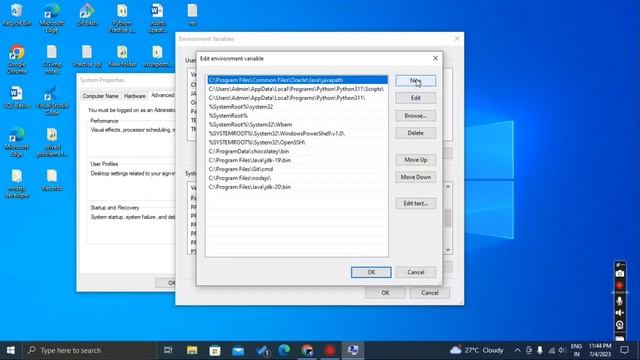
Task: Click the Browse... button
Action: coord(416,116)
